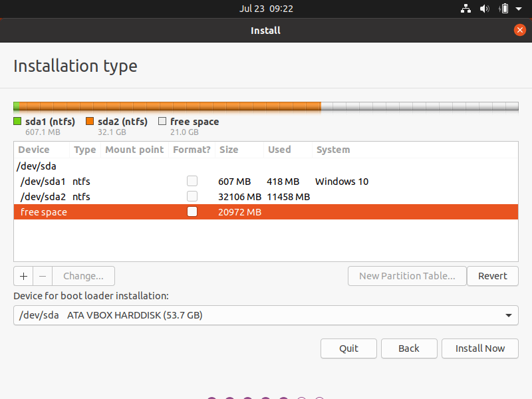
Task: Click the volume speaker icon
Action: 485,9
